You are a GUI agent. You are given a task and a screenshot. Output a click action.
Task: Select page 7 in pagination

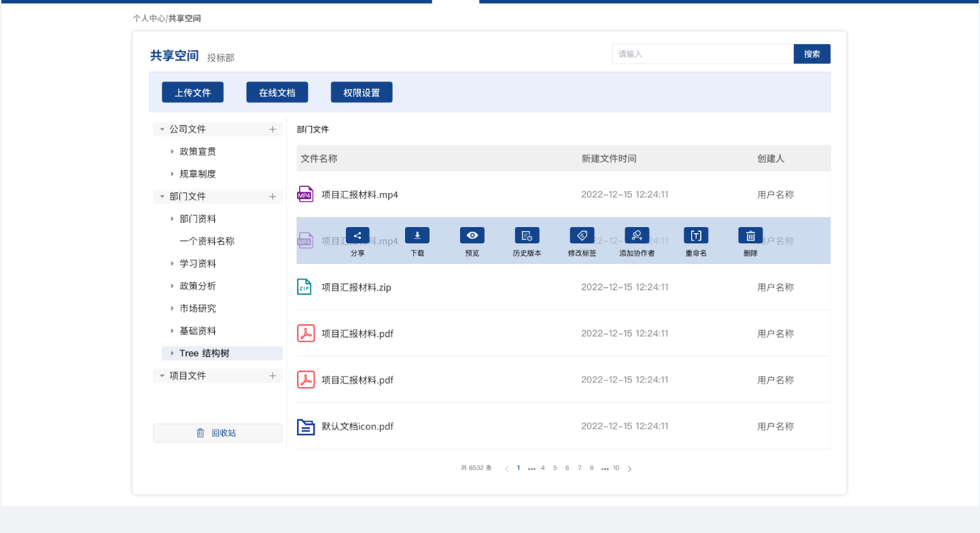pyautogui.click(x=580, y=468)
